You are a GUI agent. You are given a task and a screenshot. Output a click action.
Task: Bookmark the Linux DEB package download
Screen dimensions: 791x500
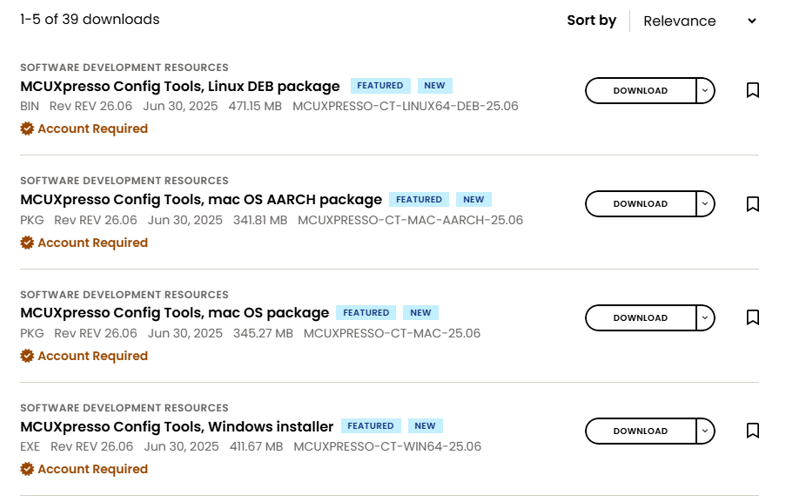click(x=753, y=90)
